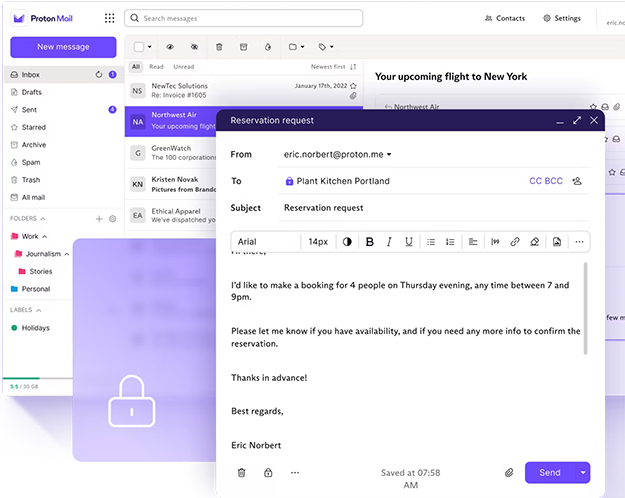Apply underline formatting in the composer
The width and height of the screenshot is (625, 498).
click(x=409, y=242)
